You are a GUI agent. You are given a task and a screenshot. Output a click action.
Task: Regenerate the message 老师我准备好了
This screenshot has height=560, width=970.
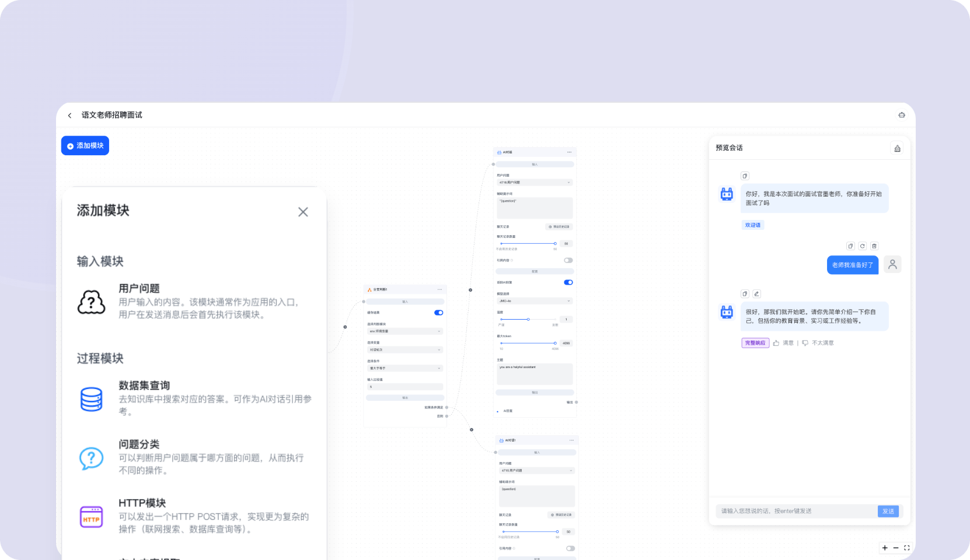[x=862, y=246]
